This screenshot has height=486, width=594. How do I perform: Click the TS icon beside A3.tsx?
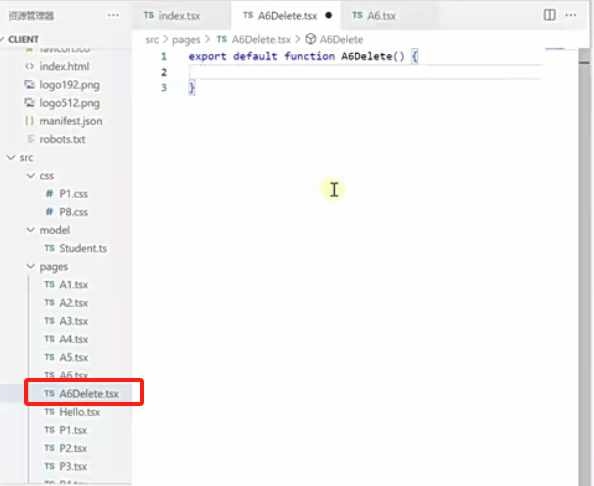(x=49, y=321)
